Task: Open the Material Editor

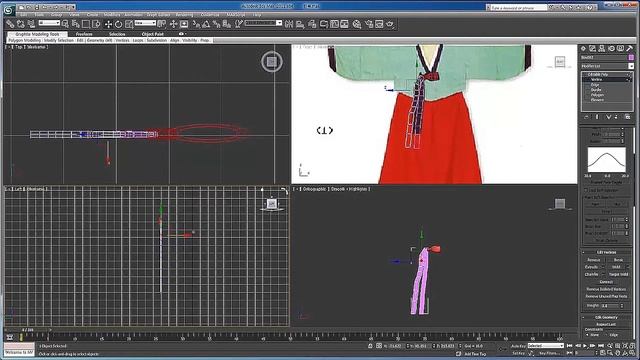Action: (x=357, y=24)
